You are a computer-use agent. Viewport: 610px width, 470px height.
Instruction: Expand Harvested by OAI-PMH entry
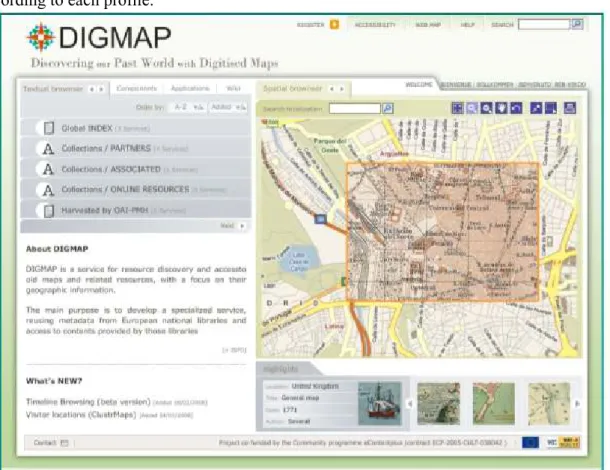click(x=135, y=210)
